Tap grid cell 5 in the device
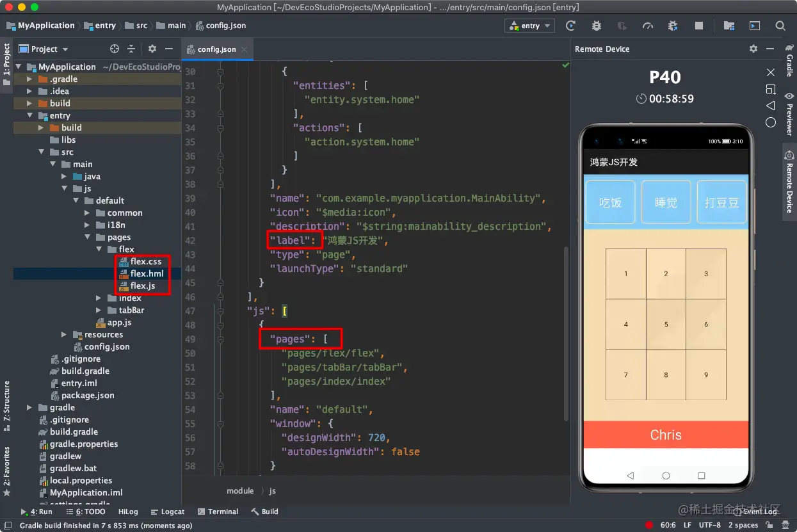 coord(666,325)
